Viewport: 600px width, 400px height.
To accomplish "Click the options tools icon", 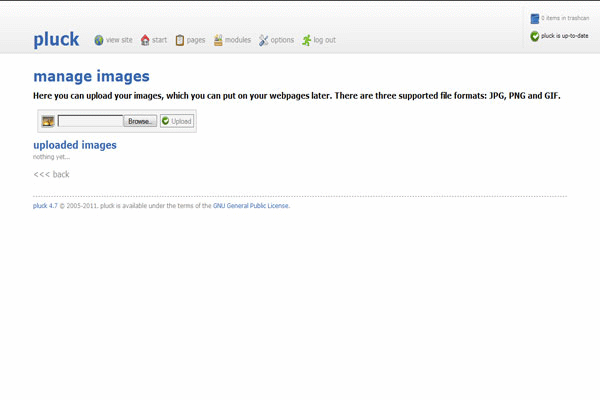I will 264,40.
